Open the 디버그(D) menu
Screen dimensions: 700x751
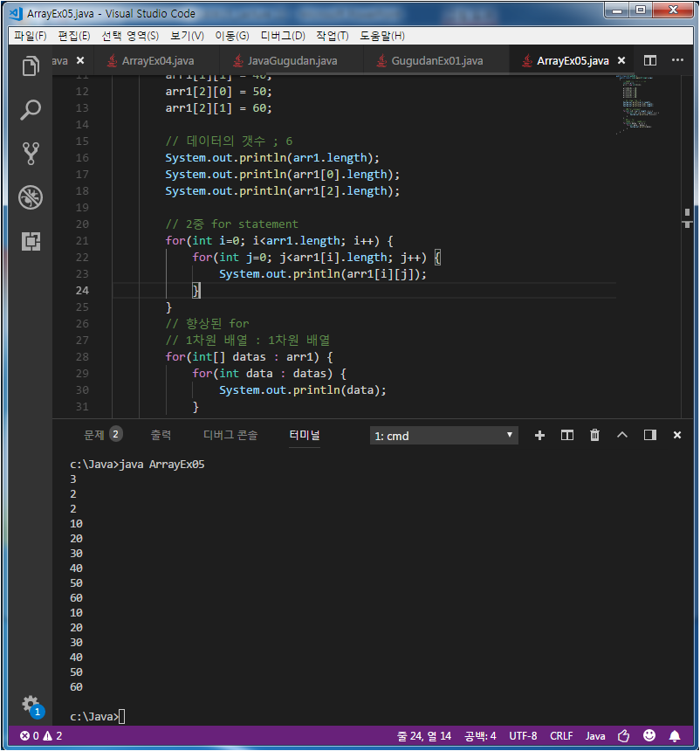[x=283, y=36]
